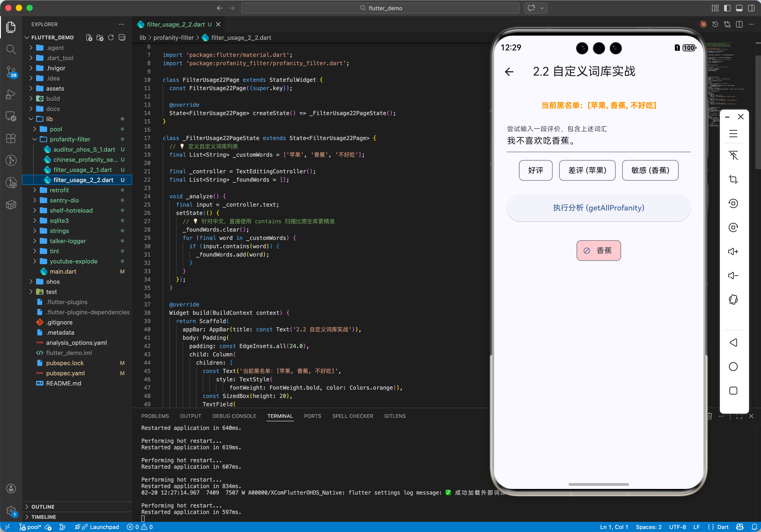Toggle the primary side bar layout icon
The height and width of the screenshot is (532, 761).
(727, 8)
